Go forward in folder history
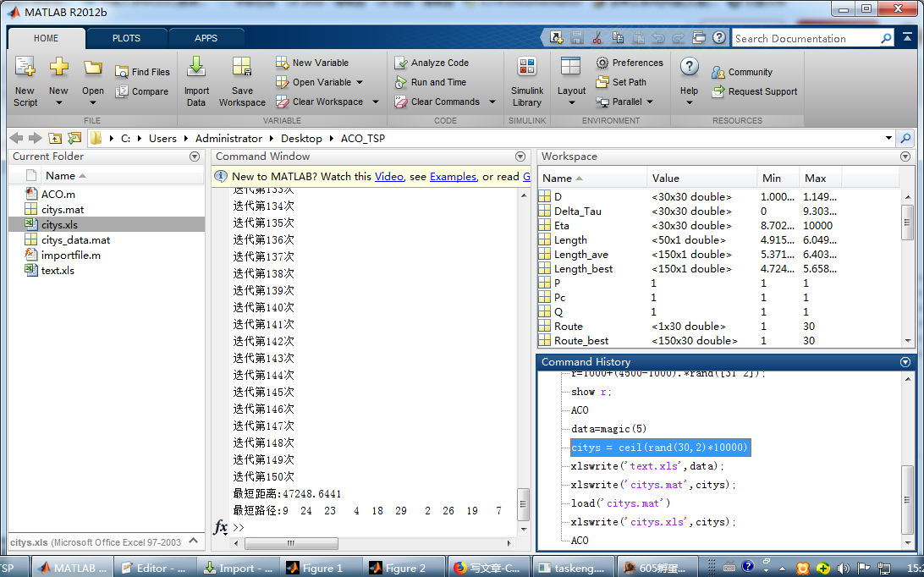Viewport: 924px width, 577px height. click(36, 139)
